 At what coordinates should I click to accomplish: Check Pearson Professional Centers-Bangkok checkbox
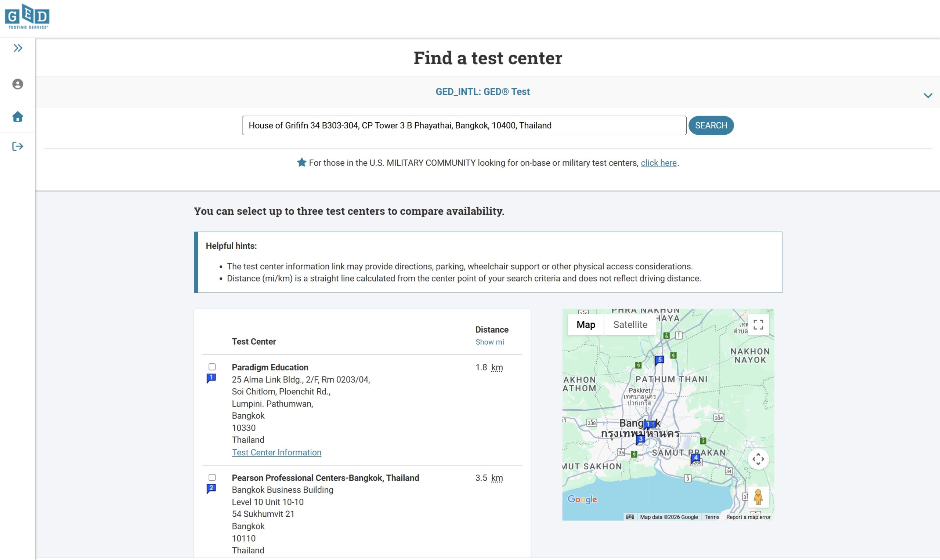point(212,477)
